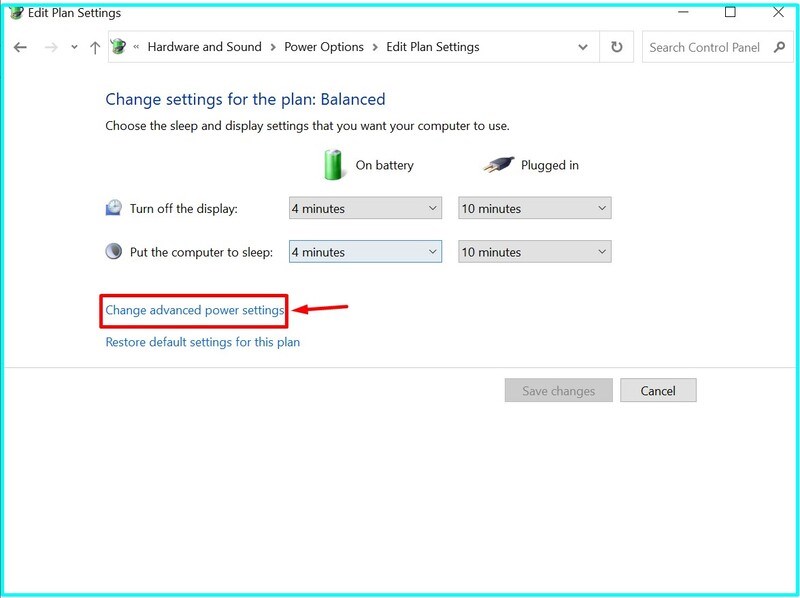Click the up-arrow navigation icon

tap(94, 46)
